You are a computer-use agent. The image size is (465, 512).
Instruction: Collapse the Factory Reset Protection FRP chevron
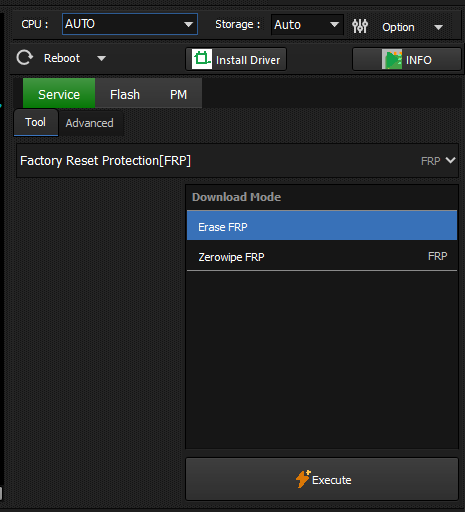pos(450,160)
